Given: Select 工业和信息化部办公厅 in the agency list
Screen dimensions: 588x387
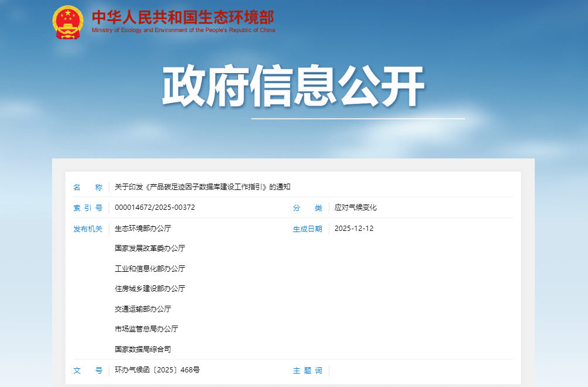Looking at the screenshot, I should pos(150,269).
